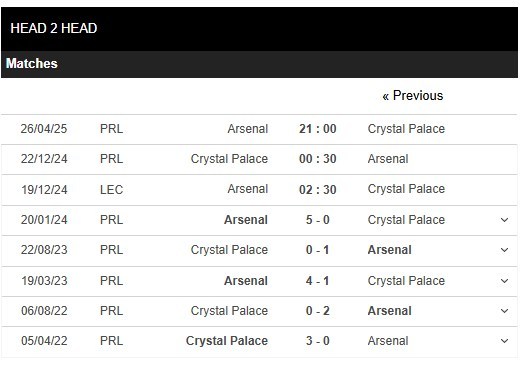Expand the 05/04/22 Crystal Palace 3-0 match
527x366 pixels.
(504, 341)
